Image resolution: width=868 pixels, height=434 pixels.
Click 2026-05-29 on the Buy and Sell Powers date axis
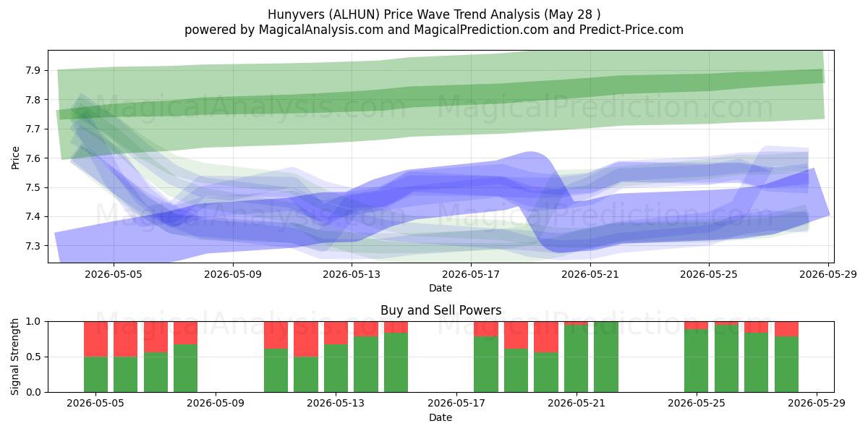[817, 403]
